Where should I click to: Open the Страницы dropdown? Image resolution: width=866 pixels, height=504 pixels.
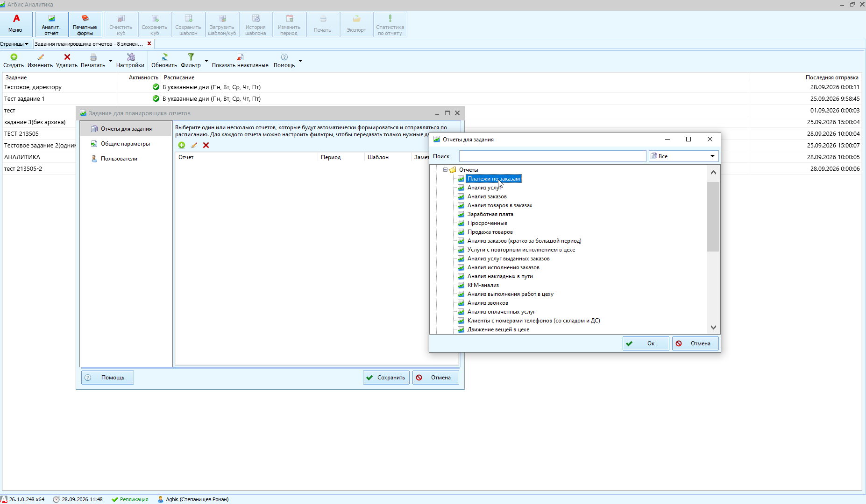[14, 44]
